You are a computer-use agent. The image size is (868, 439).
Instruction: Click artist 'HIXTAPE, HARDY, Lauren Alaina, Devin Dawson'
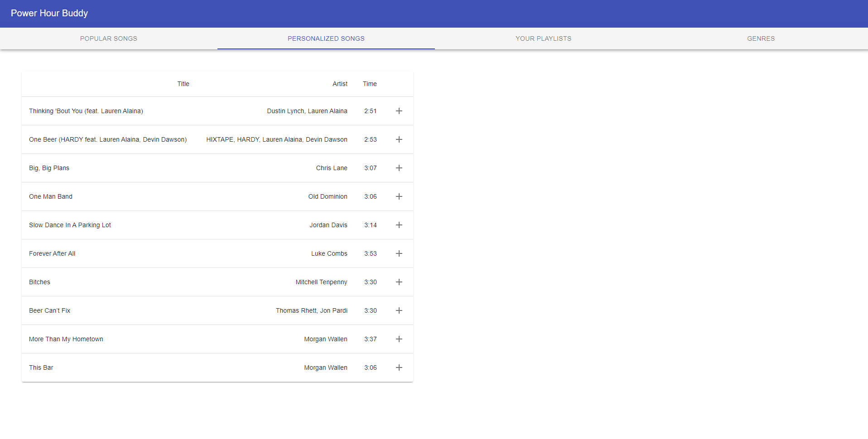pyautogui.click(x=277, y=139)
